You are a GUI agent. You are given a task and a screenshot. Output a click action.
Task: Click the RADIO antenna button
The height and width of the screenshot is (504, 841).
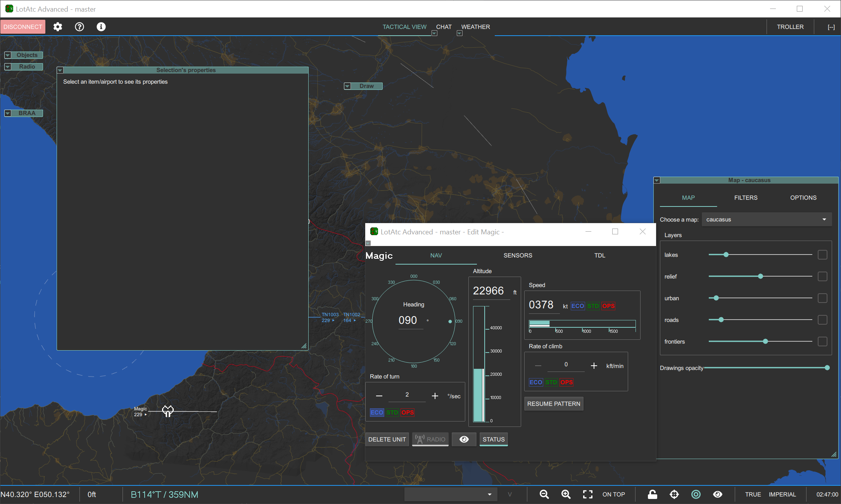tap(430, 439)
